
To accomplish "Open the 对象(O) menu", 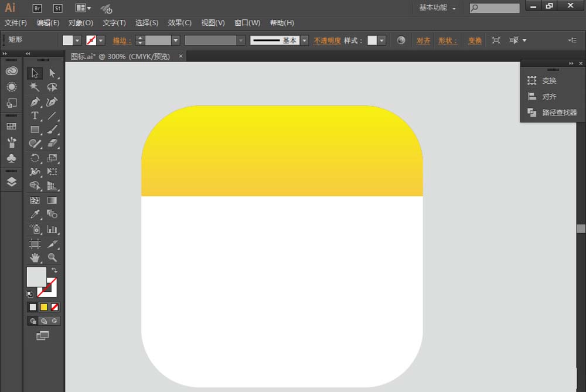I will [x=81, y=23].
